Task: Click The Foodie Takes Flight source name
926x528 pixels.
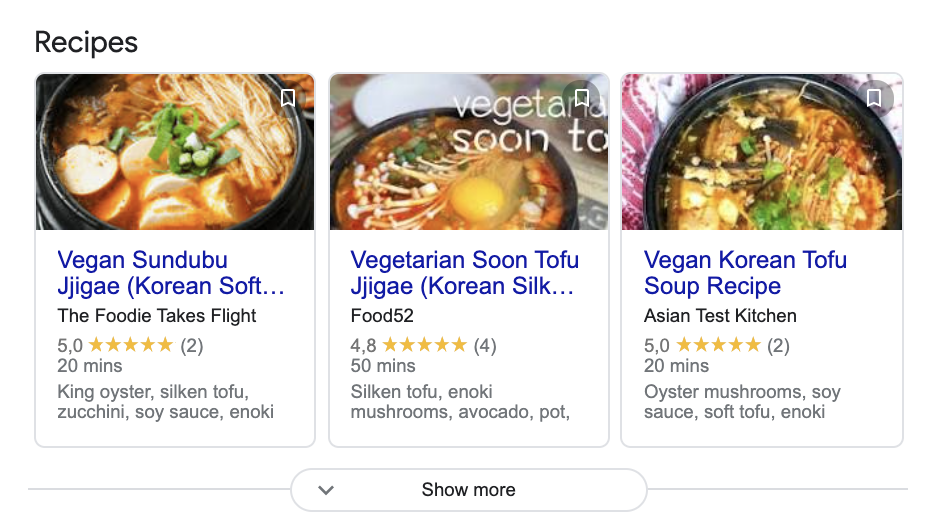Action: [x=157, y=316]
